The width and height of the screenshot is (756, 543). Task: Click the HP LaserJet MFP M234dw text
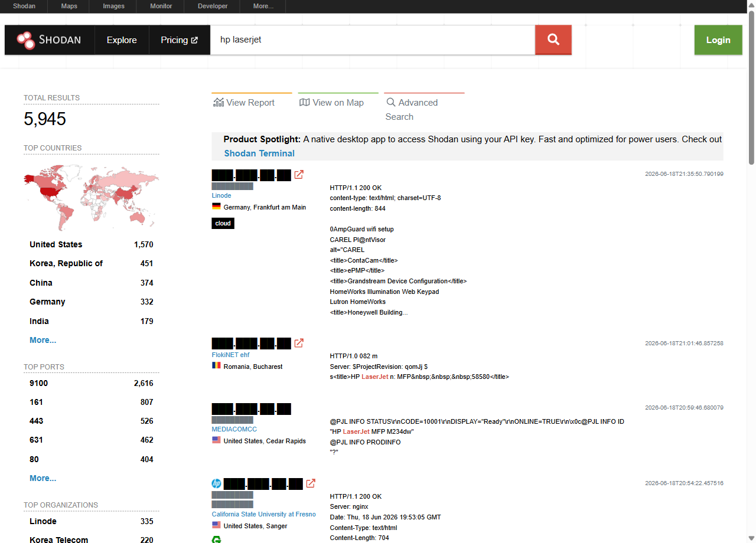pos(372,431)
